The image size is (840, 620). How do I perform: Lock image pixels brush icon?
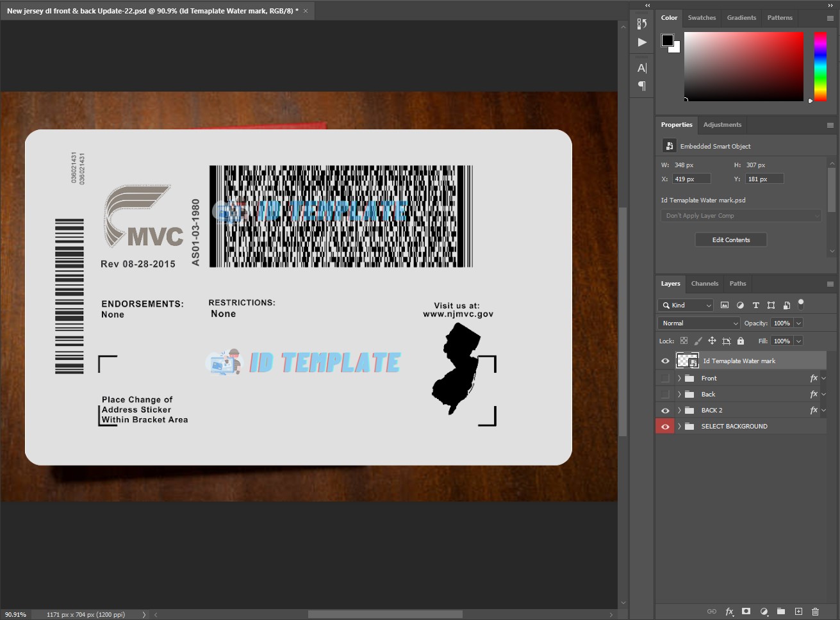(698, 341)
